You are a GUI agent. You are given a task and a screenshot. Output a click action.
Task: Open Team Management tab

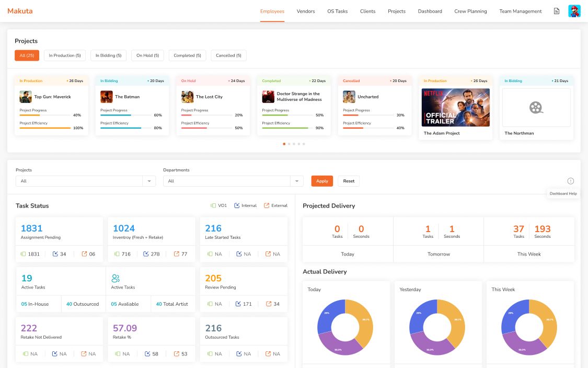click(521, 11)
